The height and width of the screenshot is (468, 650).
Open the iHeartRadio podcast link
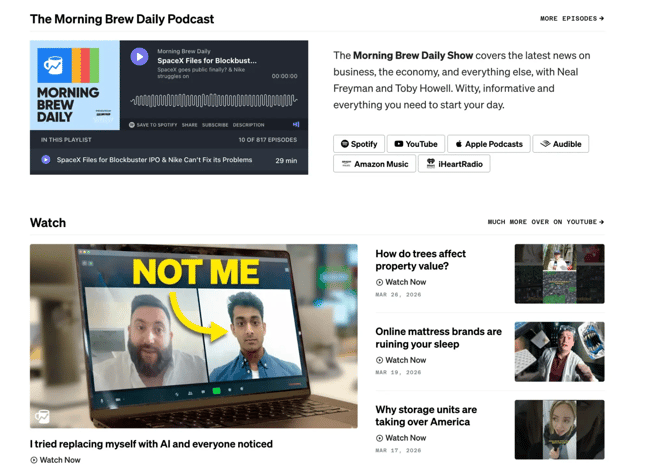click(454, 164)
